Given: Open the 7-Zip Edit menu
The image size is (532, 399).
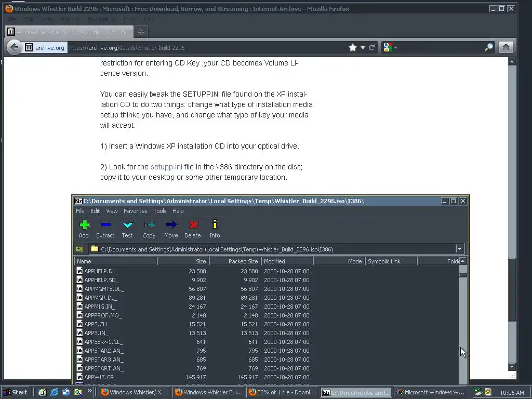Looking at the screenshot, I should click(95, 211).
